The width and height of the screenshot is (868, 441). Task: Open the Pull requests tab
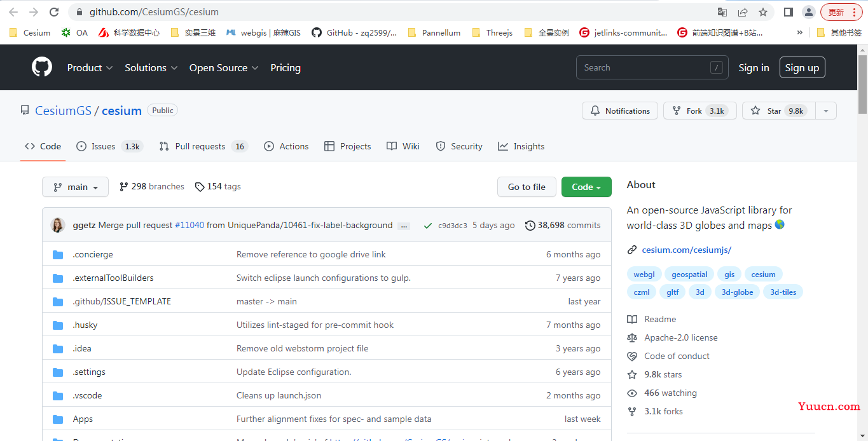203,146
